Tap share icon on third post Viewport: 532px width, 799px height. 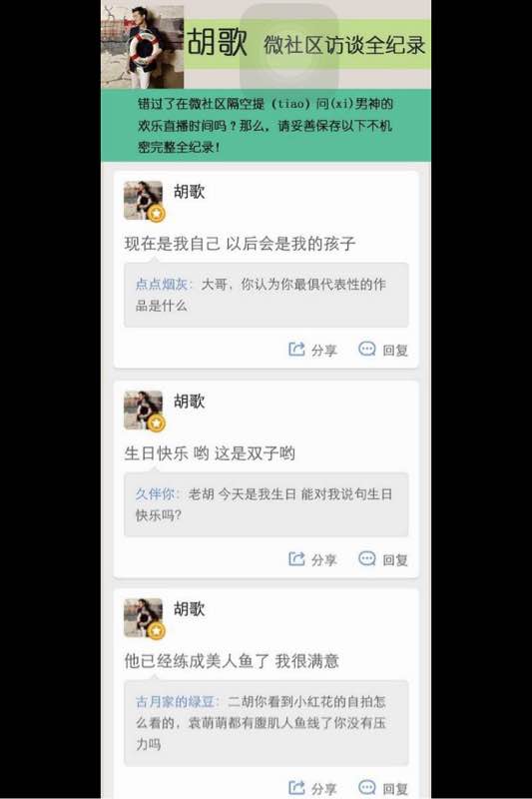coord(296,788)
